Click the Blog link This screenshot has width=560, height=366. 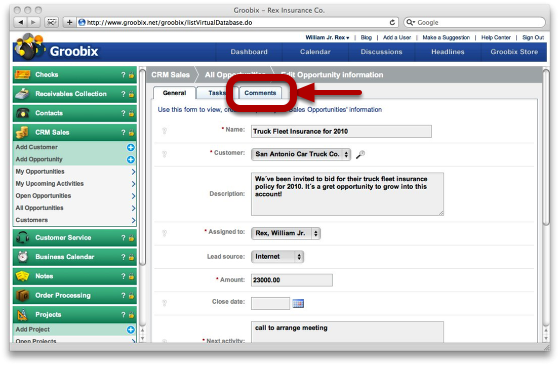pyautogui.click(x=366, y=37)
